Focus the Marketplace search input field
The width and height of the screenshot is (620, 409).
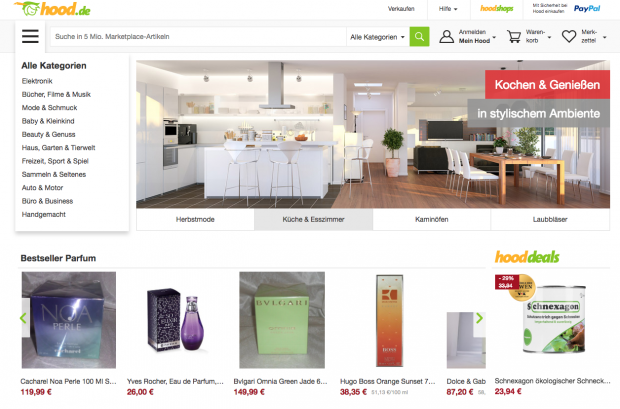click(x=198, y=37)
